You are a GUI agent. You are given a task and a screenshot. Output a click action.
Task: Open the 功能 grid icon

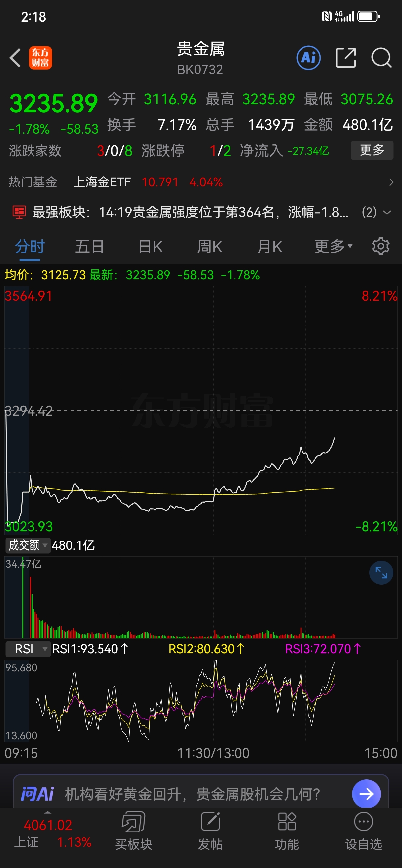(x=287, y=831)
